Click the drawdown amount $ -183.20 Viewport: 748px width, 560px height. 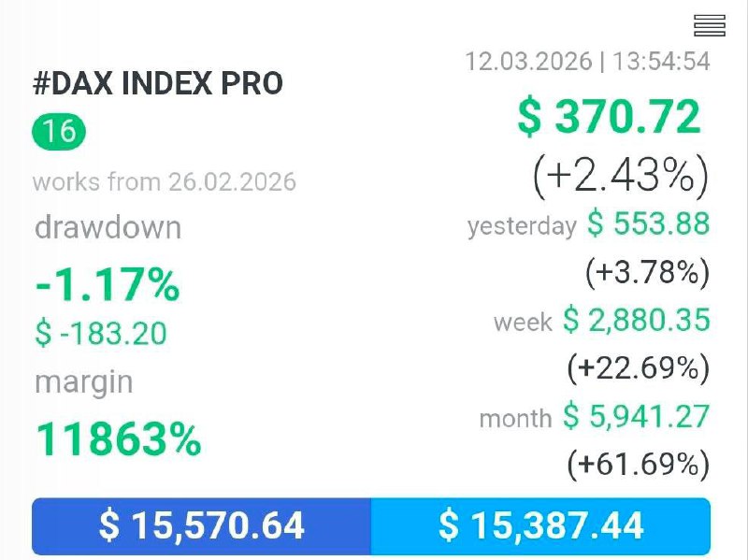point(100,333)
